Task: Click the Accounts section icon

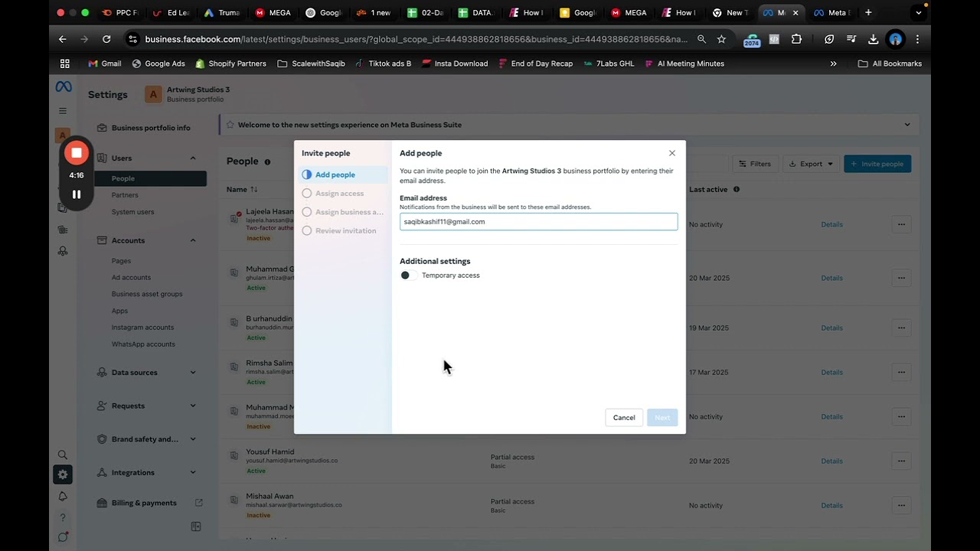Action: 102,240
